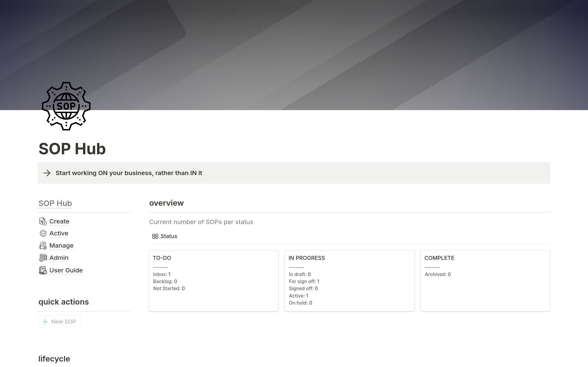588x367 pixels.
Task: Click the User Guide icon in sidebar
Action: [42, 270]
